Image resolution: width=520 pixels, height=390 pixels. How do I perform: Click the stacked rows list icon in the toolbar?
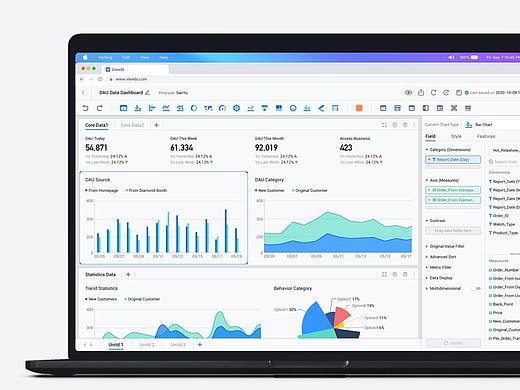(x=468, y=108)
